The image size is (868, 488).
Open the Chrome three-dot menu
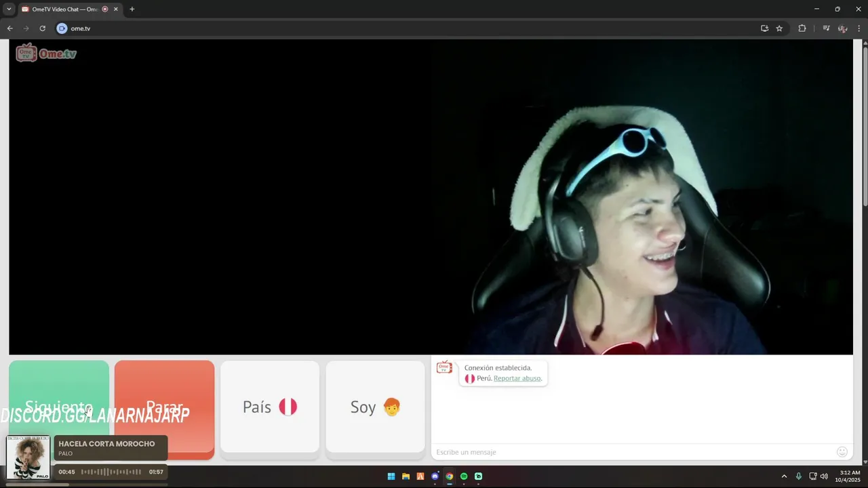click(x=859, y=28)
